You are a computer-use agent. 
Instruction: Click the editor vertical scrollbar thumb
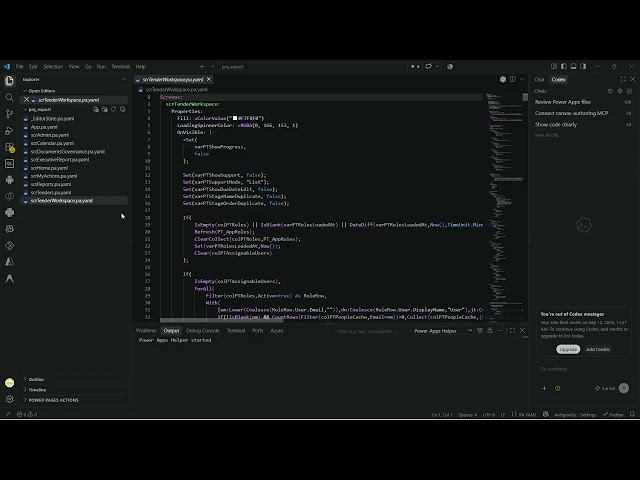point(525,97)
